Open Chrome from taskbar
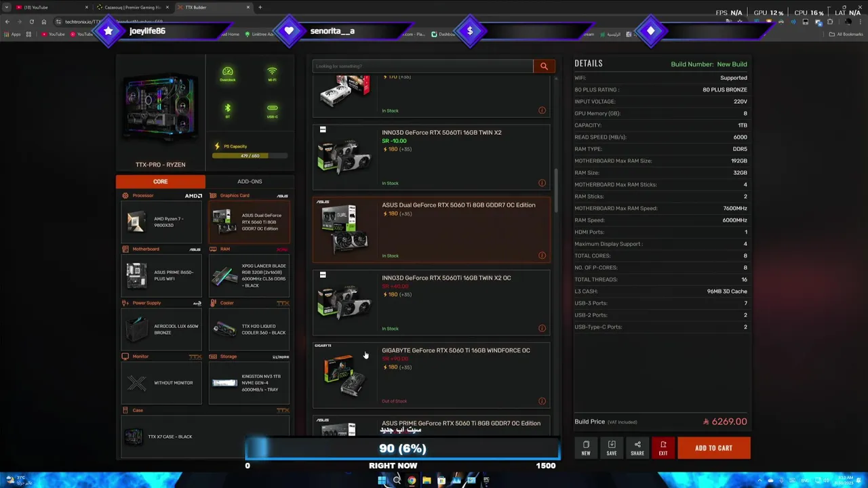This screenshot has height=488, width=868. tap(412, 481)
